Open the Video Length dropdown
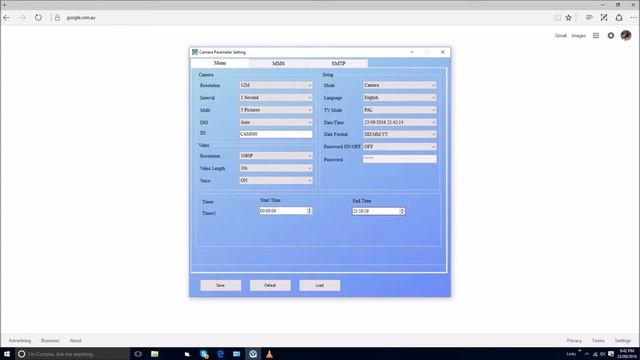Screen dimensions: 640x360 click(x=276, y=168)
